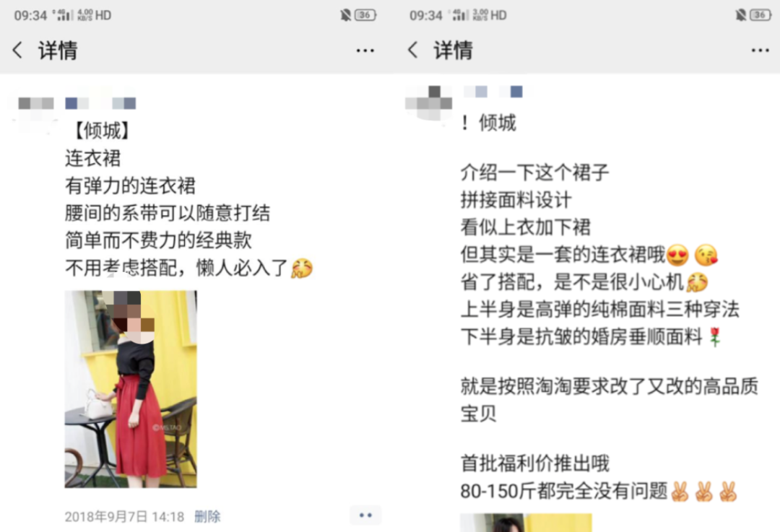Click the 删除 link below the photo

[207, 517]
